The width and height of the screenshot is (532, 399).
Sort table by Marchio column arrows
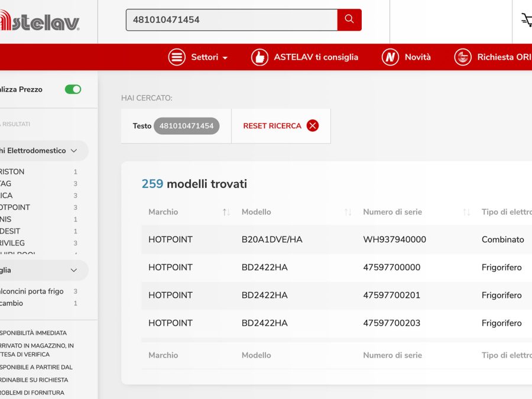point(226,212)
